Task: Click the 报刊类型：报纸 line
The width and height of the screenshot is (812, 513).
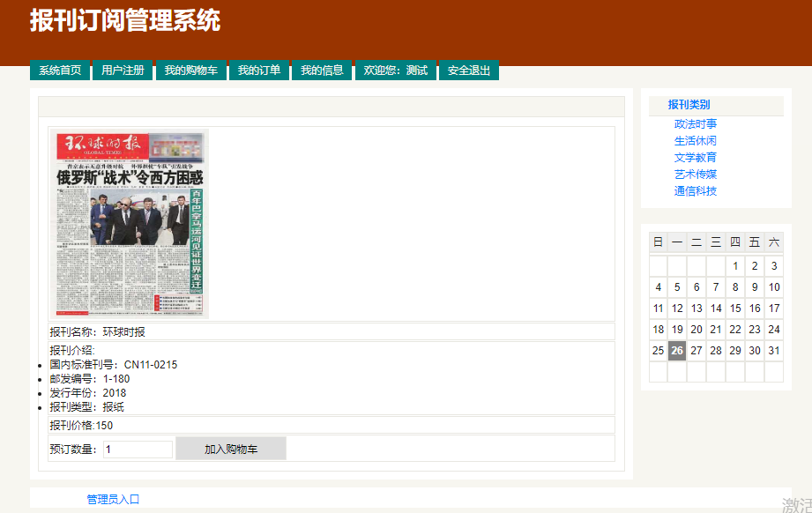Action: point(87,407)
